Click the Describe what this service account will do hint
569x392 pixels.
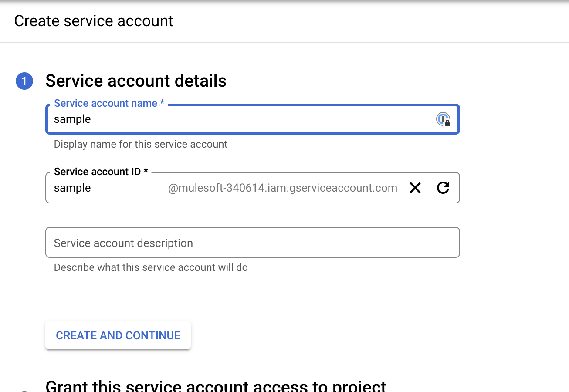tap(151, 267)
